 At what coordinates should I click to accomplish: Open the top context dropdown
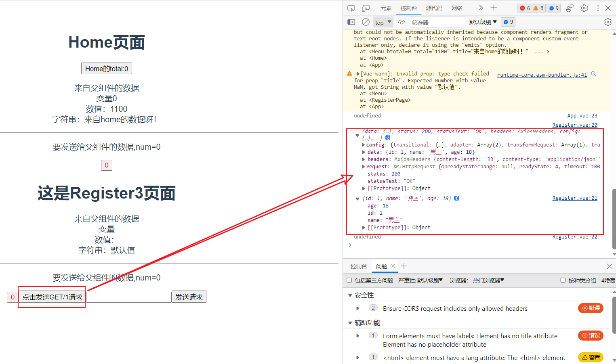pyautogui.click(x=383, y=22)
